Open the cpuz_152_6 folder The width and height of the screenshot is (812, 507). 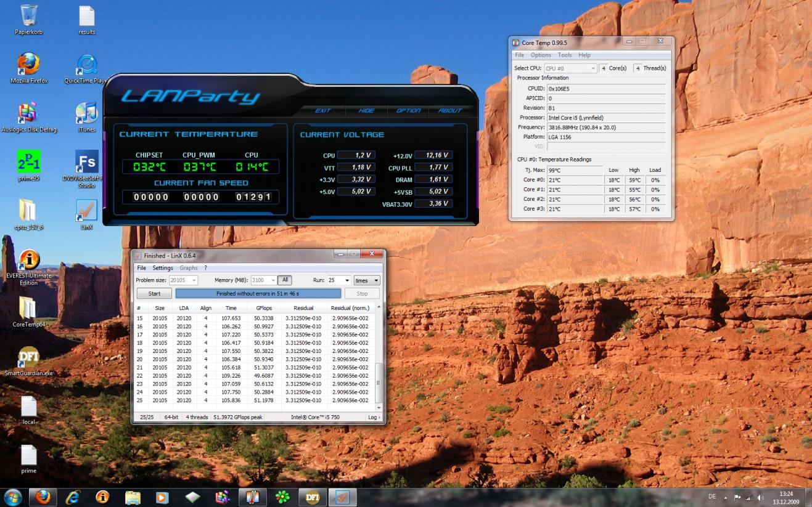[x=28, y=214]
